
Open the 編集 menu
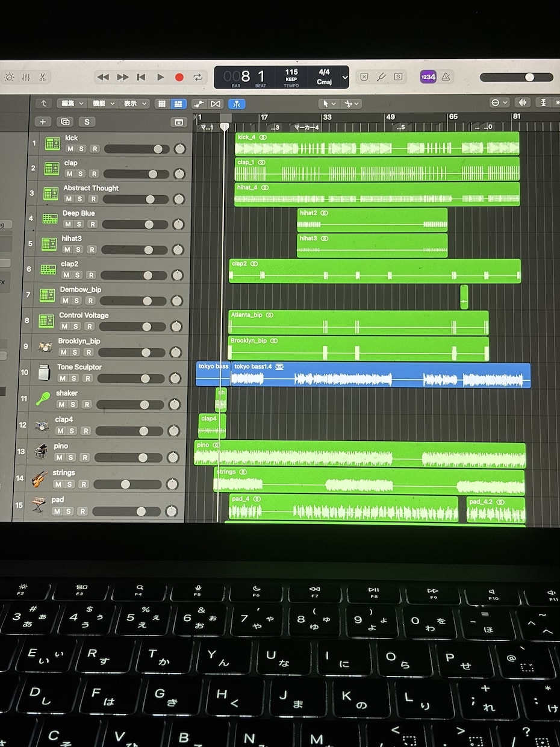(72, 104)
